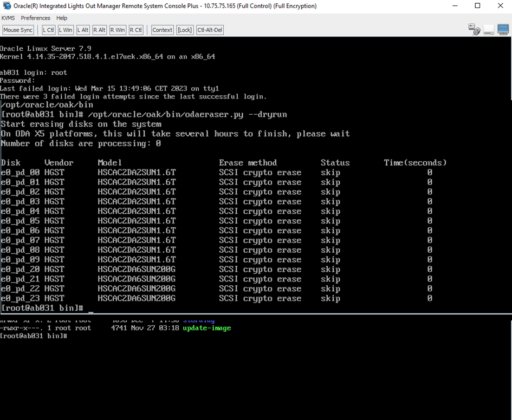Screen dimensions: 512x420
Task: Click the storage device status icon
Action: 489,30
